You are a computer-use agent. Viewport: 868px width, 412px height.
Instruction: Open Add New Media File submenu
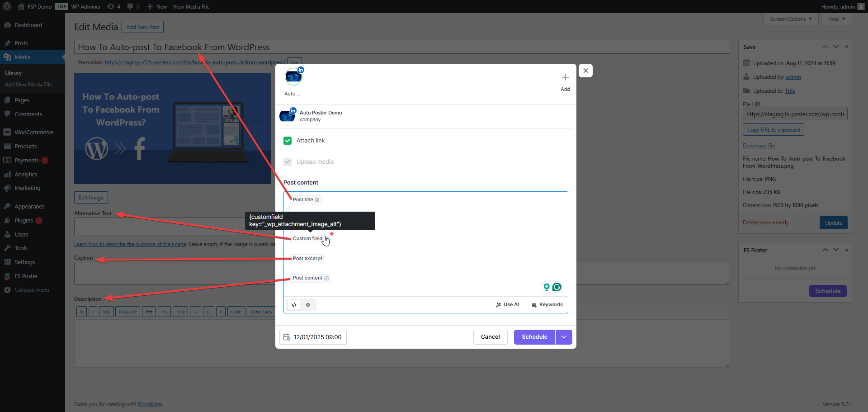click(x=28, y=85)
